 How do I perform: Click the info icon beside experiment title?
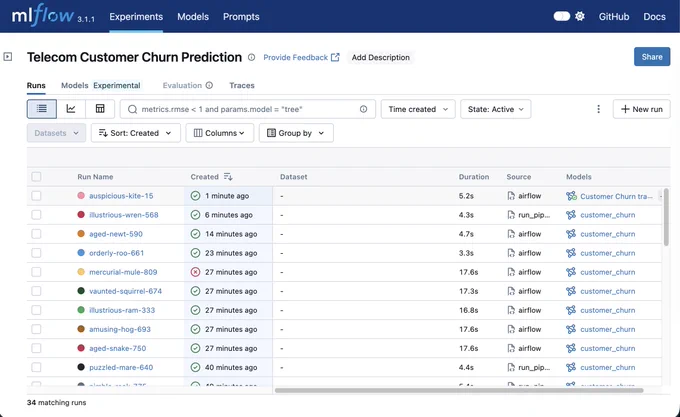[252, 57]
